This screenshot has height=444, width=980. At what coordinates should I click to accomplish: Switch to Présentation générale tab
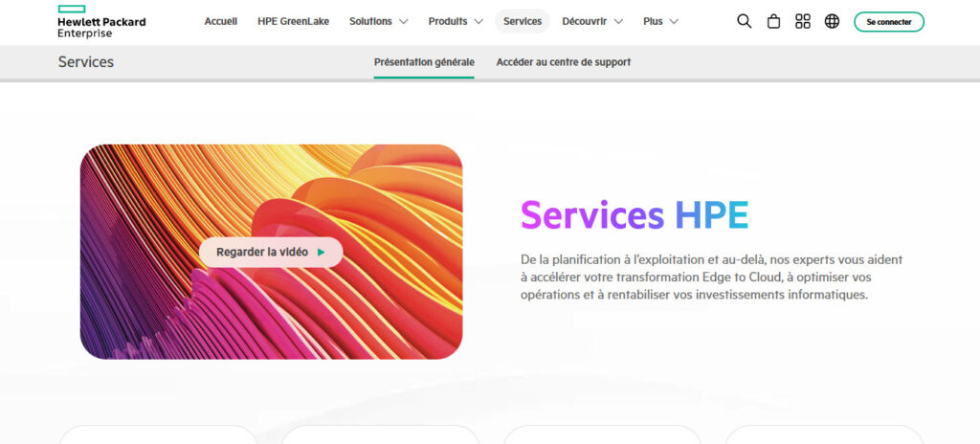(424, 62)
